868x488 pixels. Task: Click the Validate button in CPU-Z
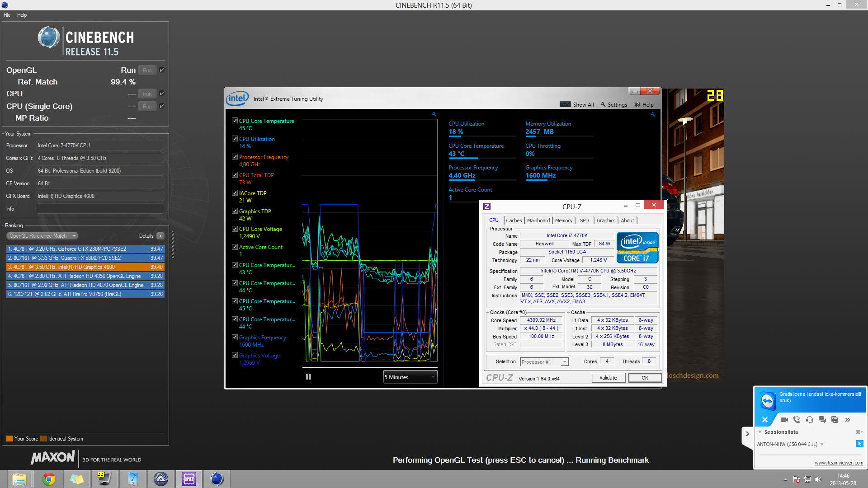(x=608, y=378)
